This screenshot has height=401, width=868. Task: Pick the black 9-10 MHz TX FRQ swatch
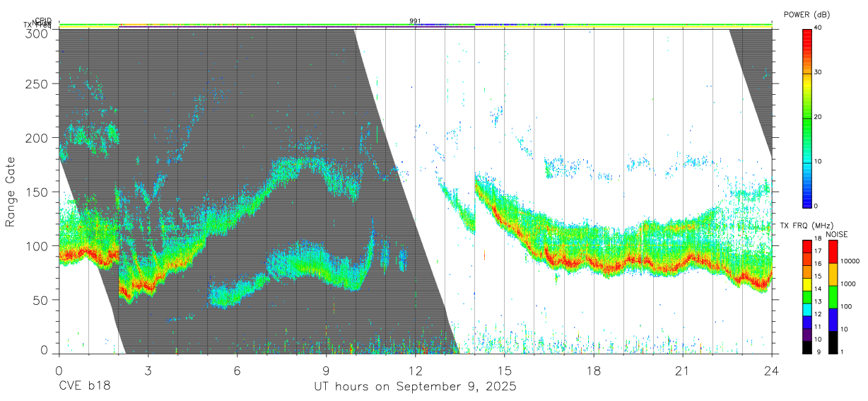pyautogui.click(x=807, y=347)
